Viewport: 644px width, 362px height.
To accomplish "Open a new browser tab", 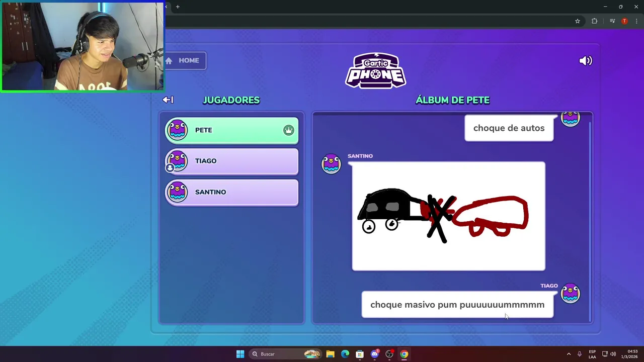I will (x=178, y=7).
